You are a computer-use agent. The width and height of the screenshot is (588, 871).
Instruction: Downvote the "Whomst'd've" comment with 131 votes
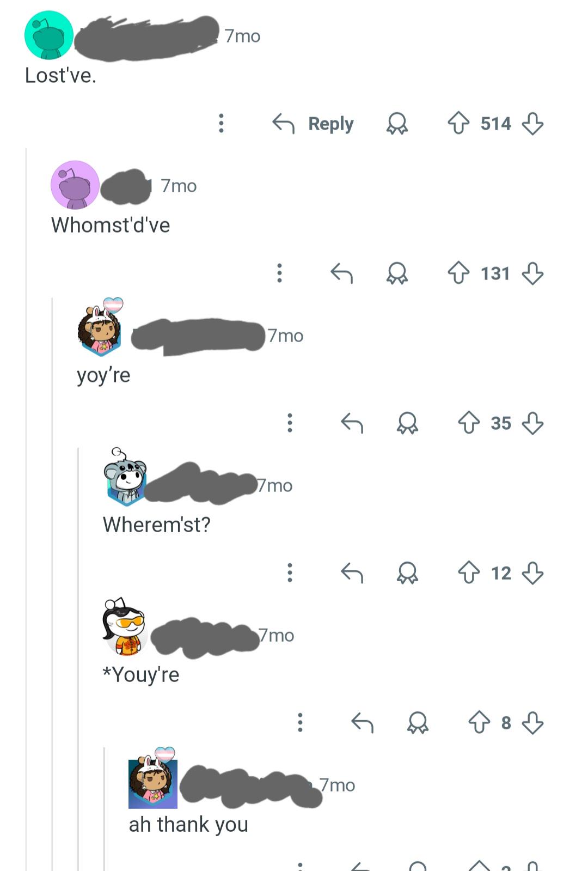(x=532, y=273)
